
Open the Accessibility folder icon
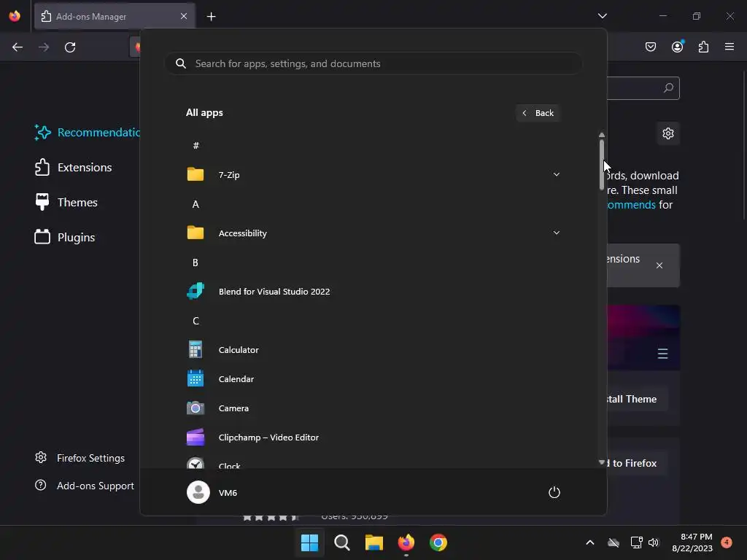click(x=196, y=233)
